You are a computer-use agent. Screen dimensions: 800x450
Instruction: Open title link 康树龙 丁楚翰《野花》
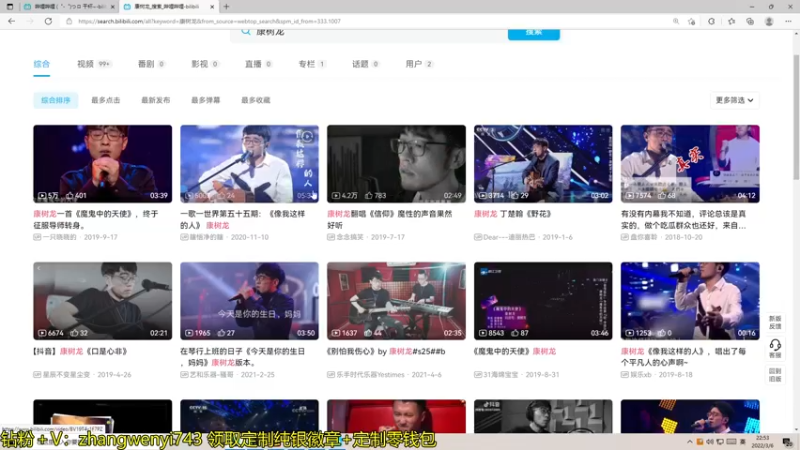click(513, 214)
